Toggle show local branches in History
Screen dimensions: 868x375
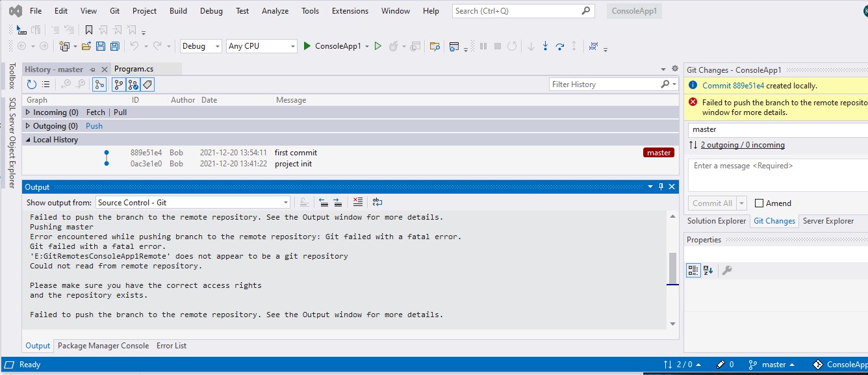[x=119, y=84]
